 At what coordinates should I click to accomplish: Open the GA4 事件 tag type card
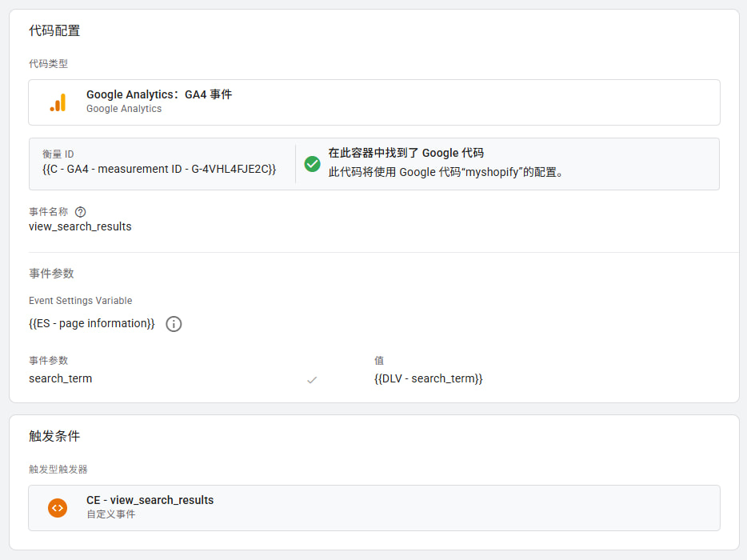click(x=373, y=102)
